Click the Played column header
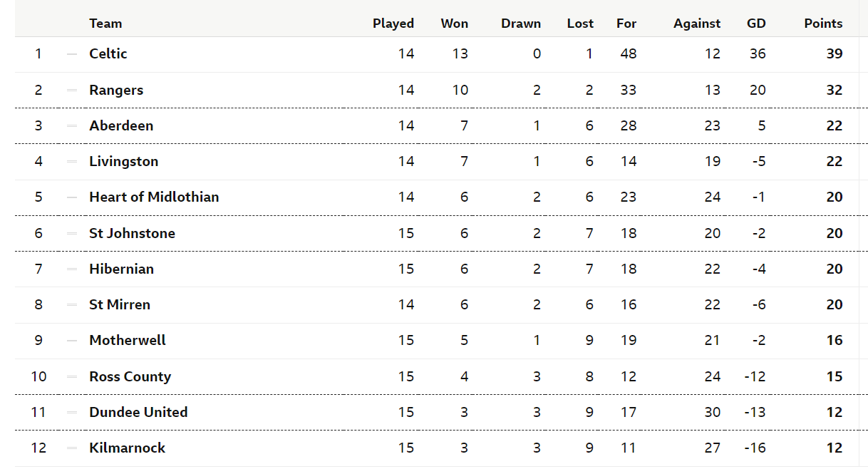Image resolution: width=868 pixels, height=474 pixels. point(393,24)
